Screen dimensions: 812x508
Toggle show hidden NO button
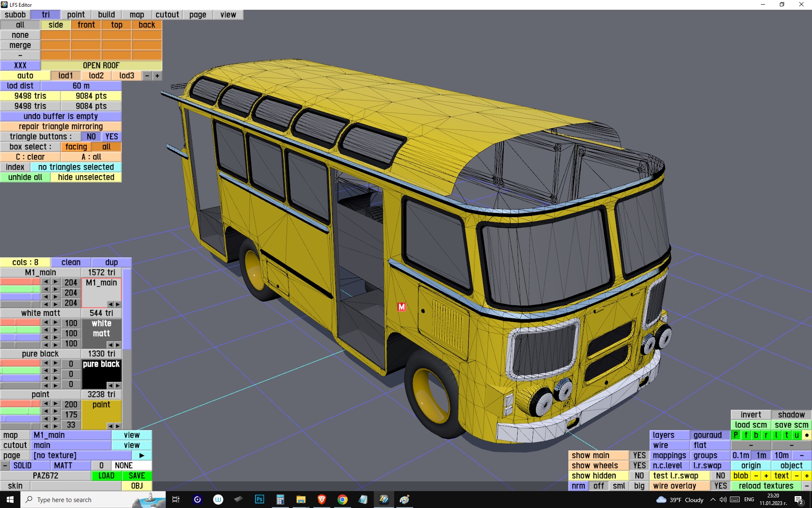click(639, 475)
